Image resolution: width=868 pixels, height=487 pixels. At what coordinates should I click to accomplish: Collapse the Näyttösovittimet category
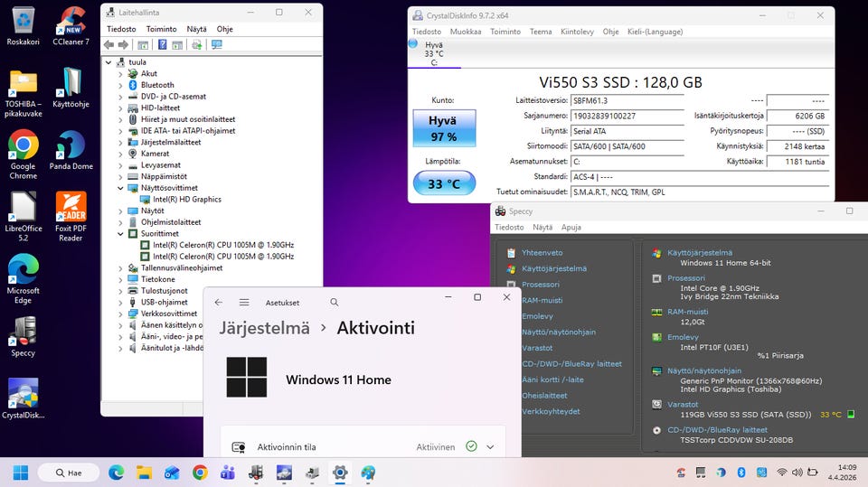pos(120,188)
